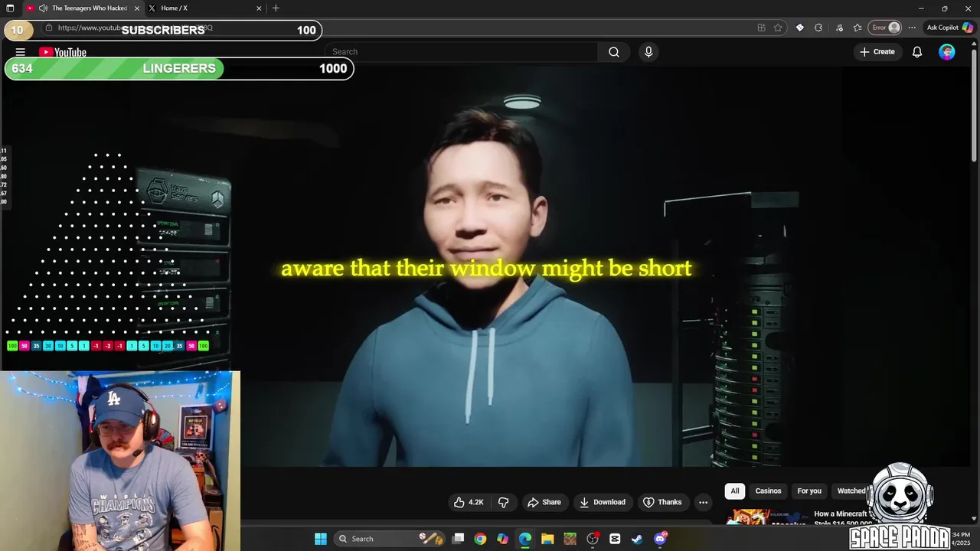Launch Google Chrome from taskbar
The width and height of the screenshot is (980, 551).
coord(480,539)
